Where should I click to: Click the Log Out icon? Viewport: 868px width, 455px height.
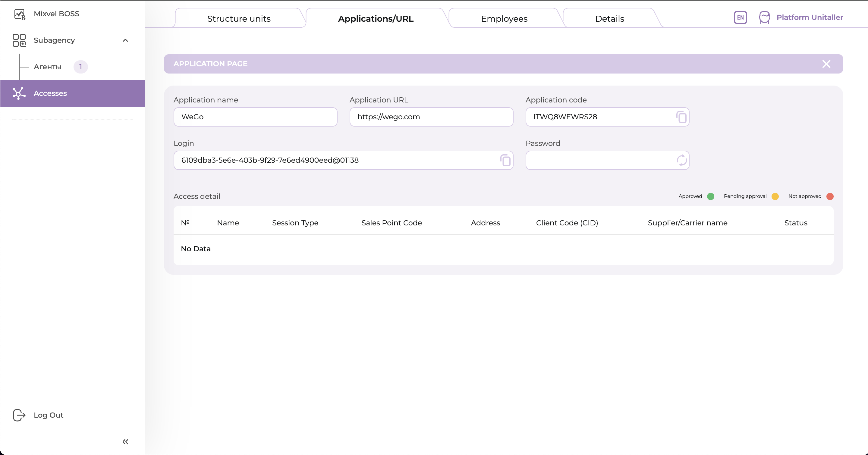(19, 415)
